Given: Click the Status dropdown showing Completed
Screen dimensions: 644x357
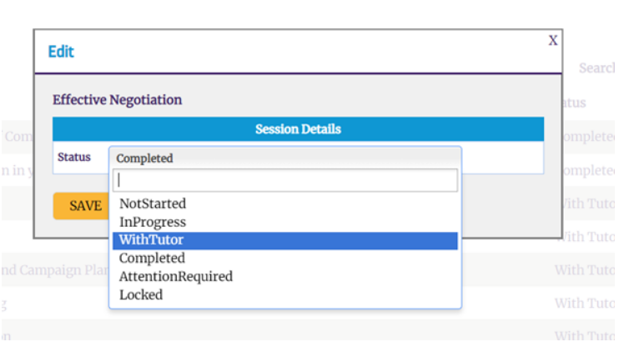Looking at the screenshot, I should (285, 158).
